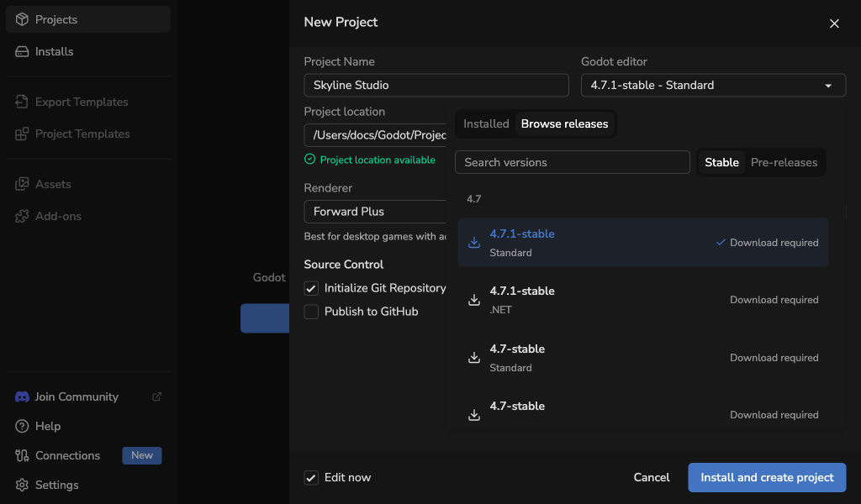The image size is (861, 504).
Task: Click the download icon for 4.7-stable Standard
Action: click(x=474, y=358)
